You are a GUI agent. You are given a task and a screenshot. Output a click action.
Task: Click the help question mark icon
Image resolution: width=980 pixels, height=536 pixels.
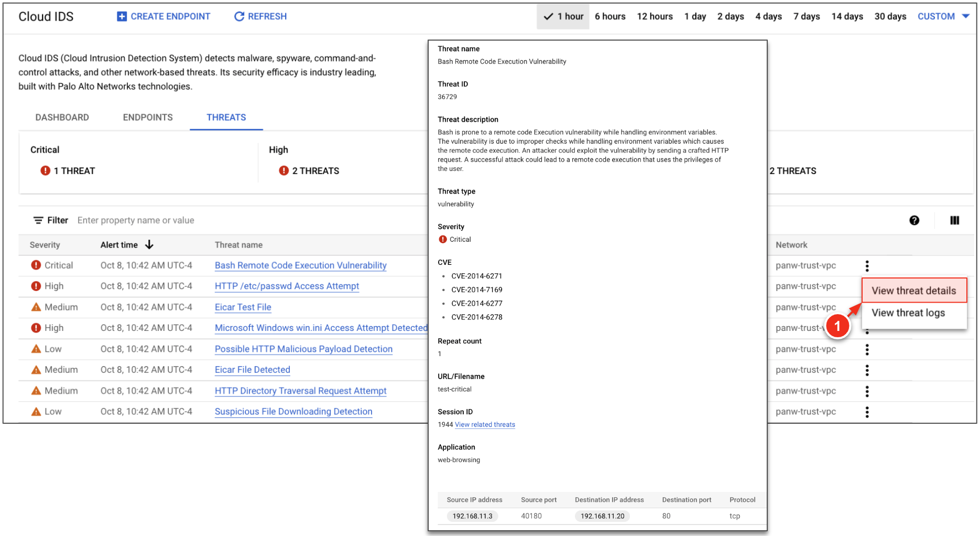click(914, 220)
